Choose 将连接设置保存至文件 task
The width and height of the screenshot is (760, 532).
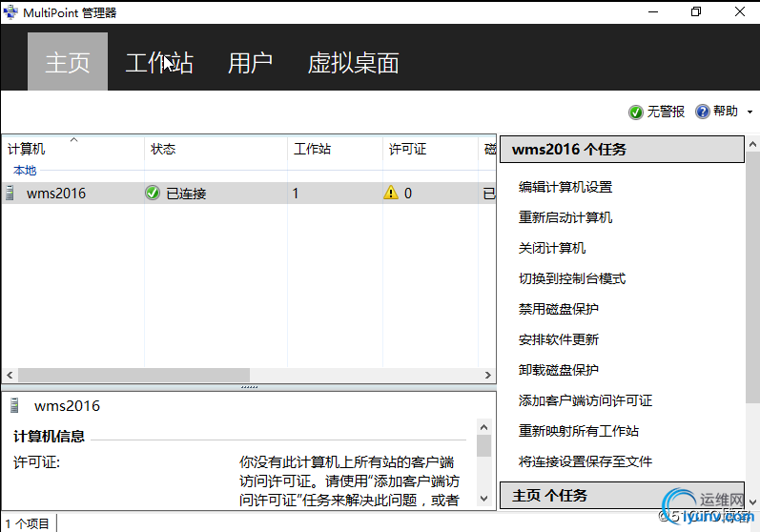585,461
